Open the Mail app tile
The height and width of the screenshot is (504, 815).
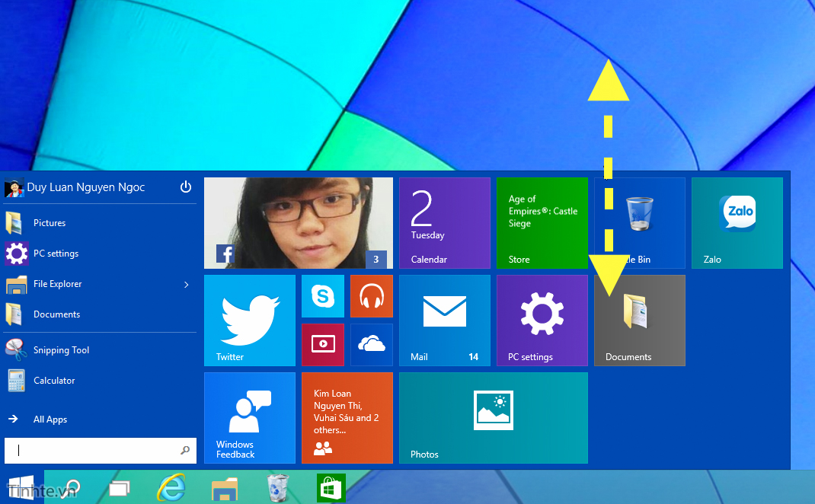(444, 320)
